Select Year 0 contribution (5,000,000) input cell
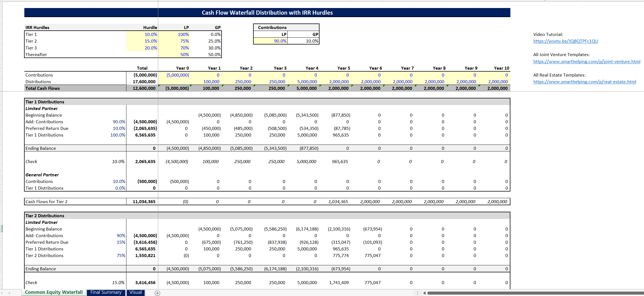 pyautogui.click(x=174, y=75)
